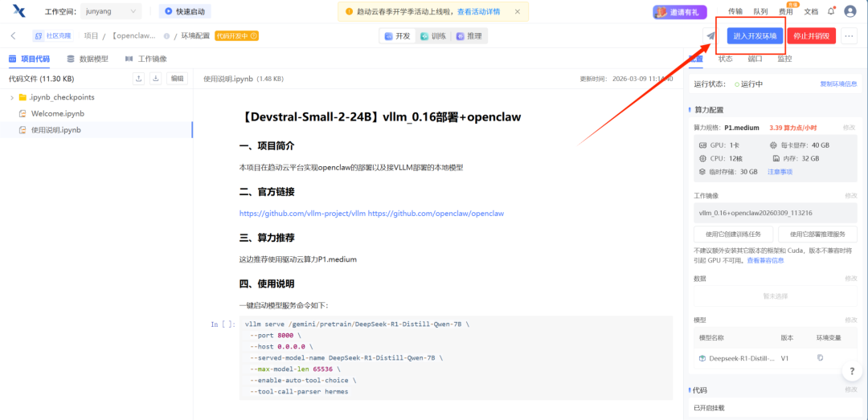Image resolution: width=868 pixels, height=420 pixels.
Task: Switch to the 开发 mode tab
Action: tap(398, 36)
